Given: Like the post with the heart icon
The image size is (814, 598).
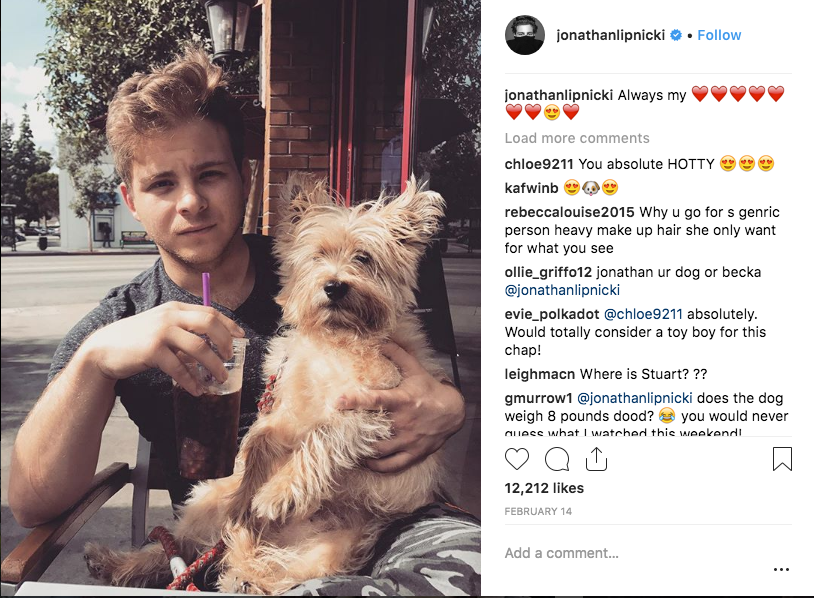Looking at the screenshot, I should coord(517,459).
